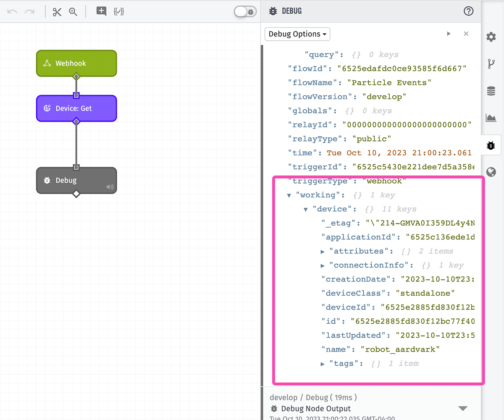504x420 pixels.
Task: Click the Debug node bottom diamond connector
Action: pos(76,194)
